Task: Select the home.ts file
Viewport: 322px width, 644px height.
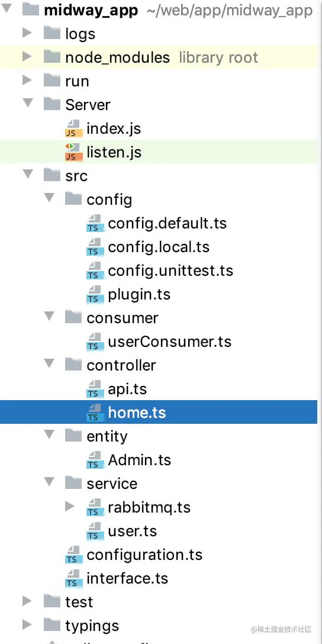Action: [x=159, y=412]
